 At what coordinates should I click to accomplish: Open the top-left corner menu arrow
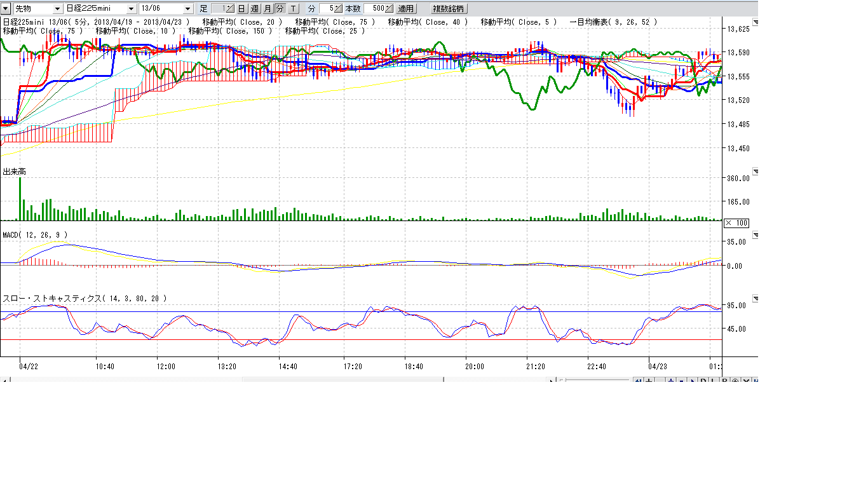pyautogui.click(x=6, y=9)
